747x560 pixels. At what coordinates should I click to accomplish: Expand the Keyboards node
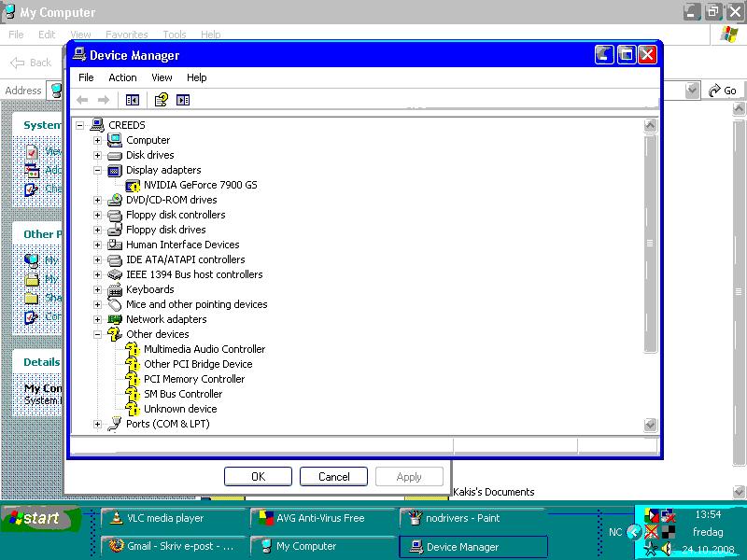coord(97,289)
